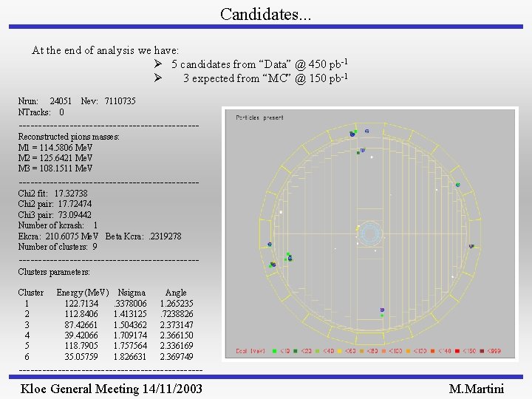Click the Nsigma value 1.826631
The image size is (532, 399).
click(x=130, y=357)
